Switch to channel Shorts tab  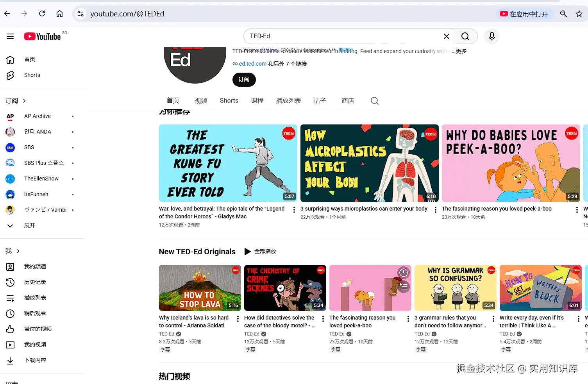[x=229, y=101]
